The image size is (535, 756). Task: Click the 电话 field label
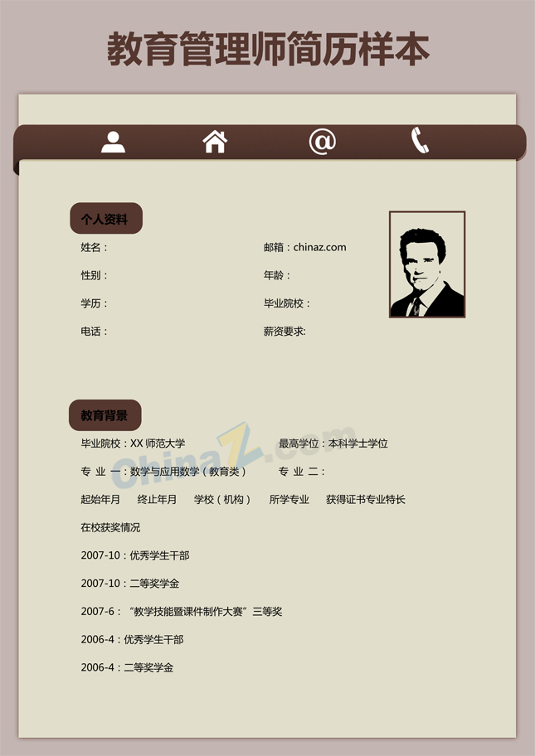94,332
